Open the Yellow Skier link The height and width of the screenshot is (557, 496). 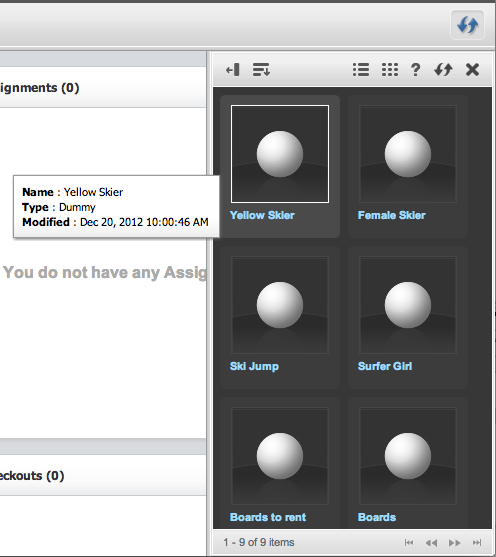point(262,215)
